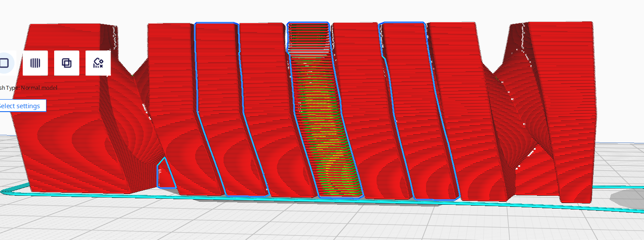Select Modify settings for overlaps icon
This screenshot has width=644, height=240.
point(67,63)
